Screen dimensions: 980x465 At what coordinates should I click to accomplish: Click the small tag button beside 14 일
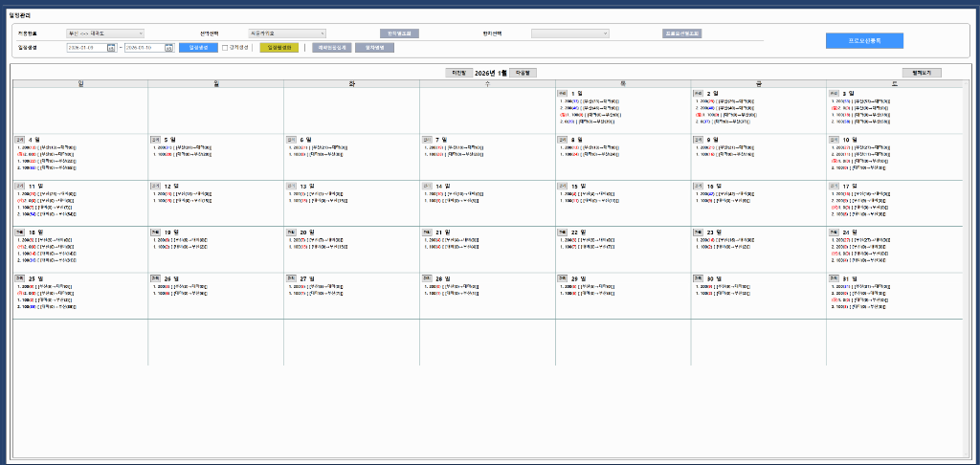pyautogui.click(x=427, y=186)
